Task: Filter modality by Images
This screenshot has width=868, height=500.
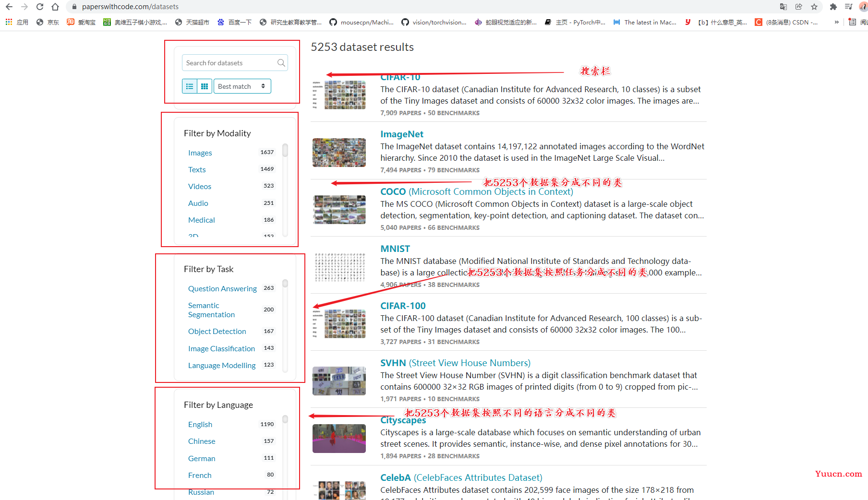Action: click(x=200, y=153)
